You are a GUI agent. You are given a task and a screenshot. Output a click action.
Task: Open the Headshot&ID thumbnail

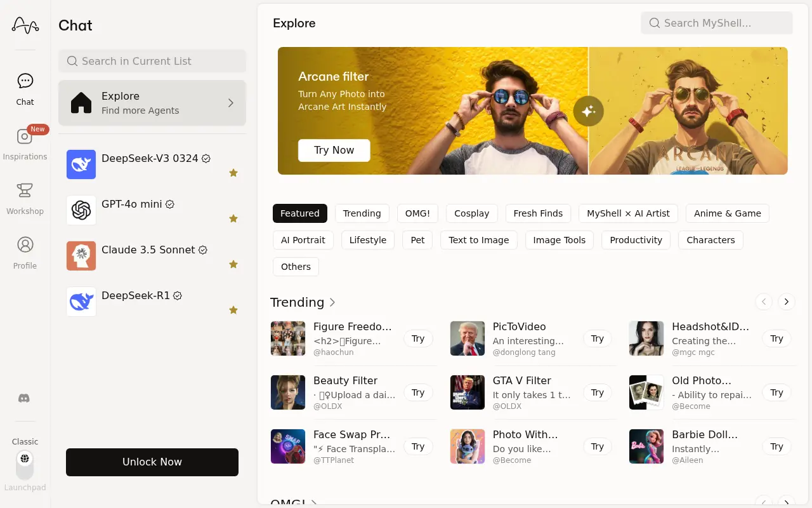(x=646, y=338)
